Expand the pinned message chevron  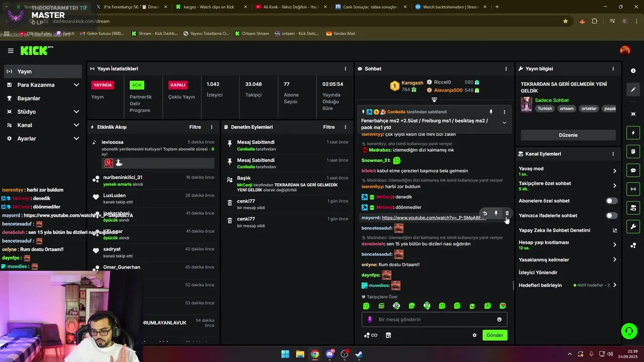[504, 123]
